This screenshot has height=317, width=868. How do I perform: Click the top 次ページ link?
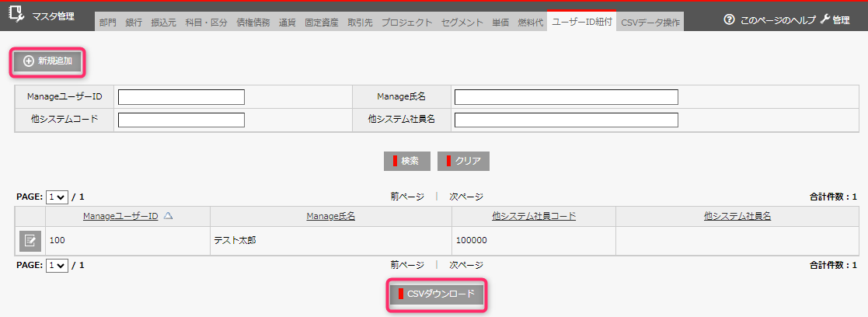pos(466,197)
